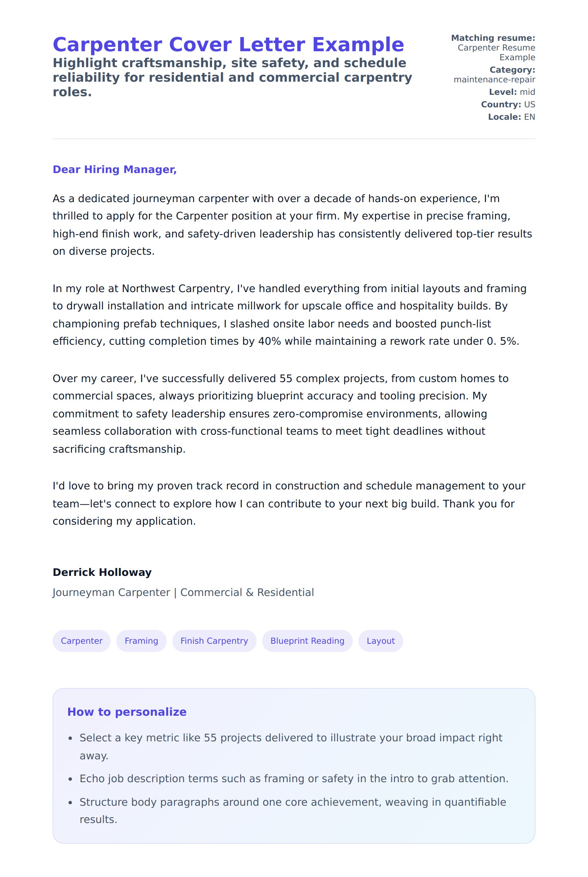The height and width of the screenshot is (877, 588).
Task: Click the Derrick Holloway signature name
Action: (x=102, y=572)
